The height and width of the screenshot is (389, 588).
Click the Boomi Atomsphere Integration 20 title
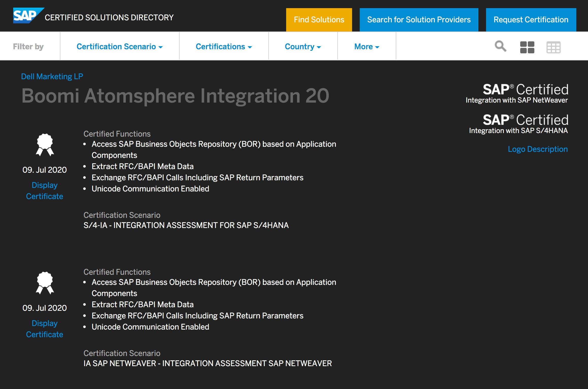point(175,96)
